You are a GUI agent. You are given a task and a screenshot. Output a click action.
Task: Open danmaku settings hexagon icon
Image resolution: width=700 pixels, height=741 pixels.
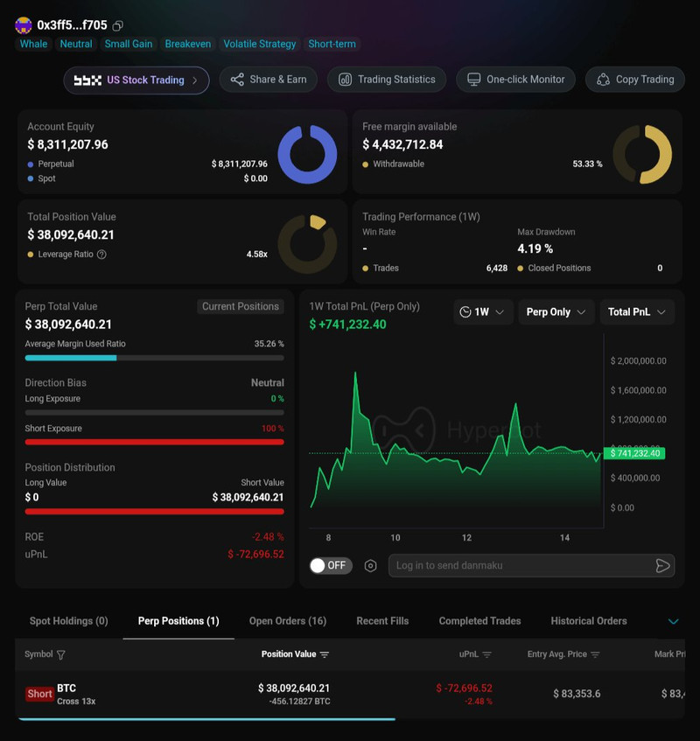click(x=370, y=566)
